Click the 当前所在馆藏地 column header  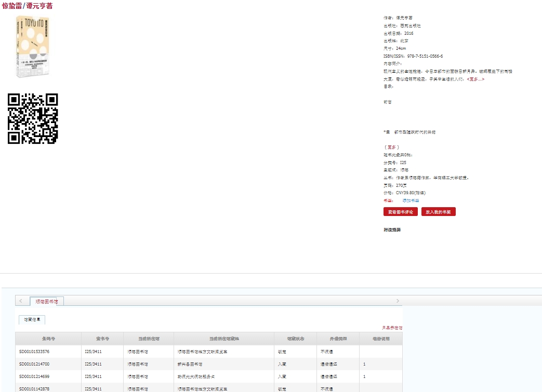tap(224, 339)
